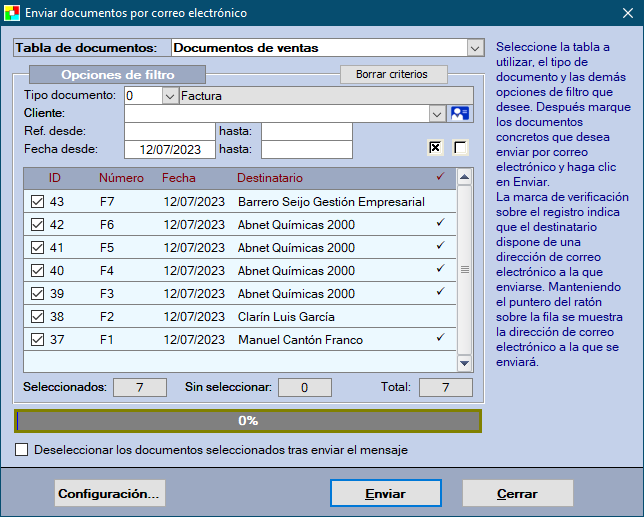Open the Tipo documento dropdown
The height and width of the screenshot is (517, 644).
[x=170, y=96]
